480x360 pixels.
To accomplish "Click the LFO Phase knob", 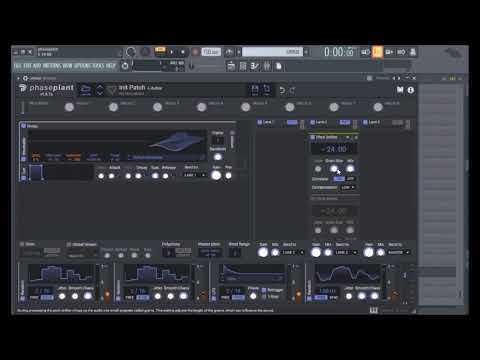I will point(253,296).
